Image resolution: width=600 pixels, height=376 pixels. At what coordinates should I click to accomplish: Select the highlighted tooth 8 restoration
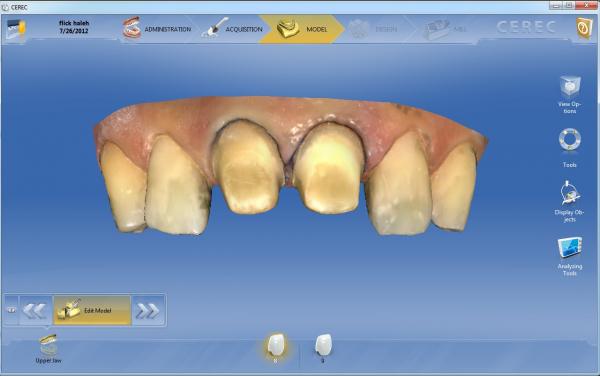click(x=276, y=347)
